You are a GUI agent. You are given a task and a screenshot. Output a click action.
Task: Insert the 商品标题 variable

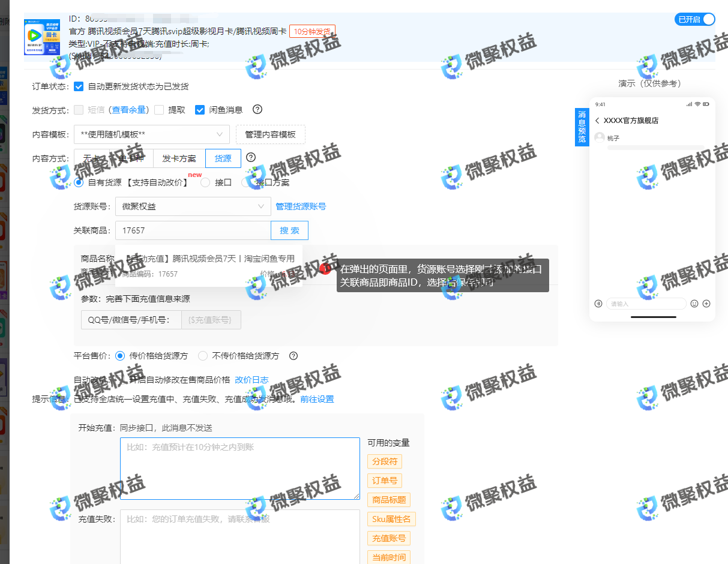coord(389,500)
